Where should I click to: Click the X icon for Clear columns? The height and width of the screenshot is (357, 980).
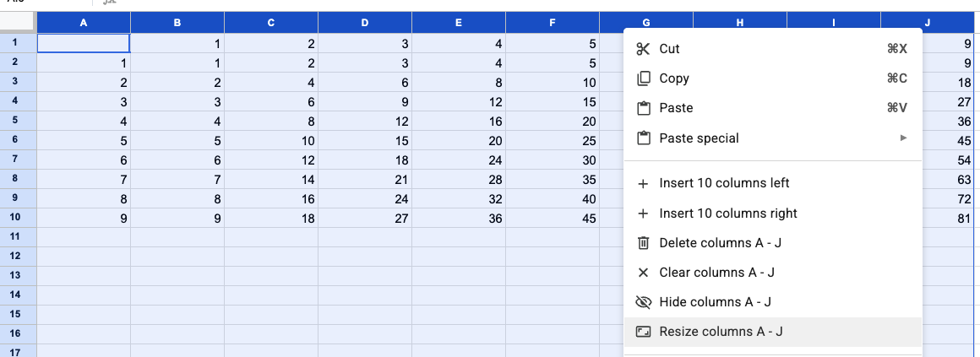(x=644, y=273)
